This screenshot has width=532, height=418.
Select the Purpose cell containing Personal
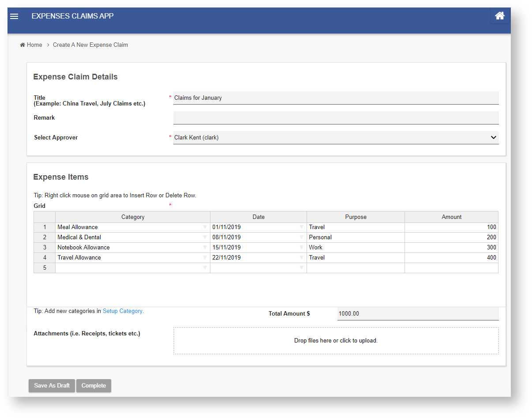(x=355, y=237)
